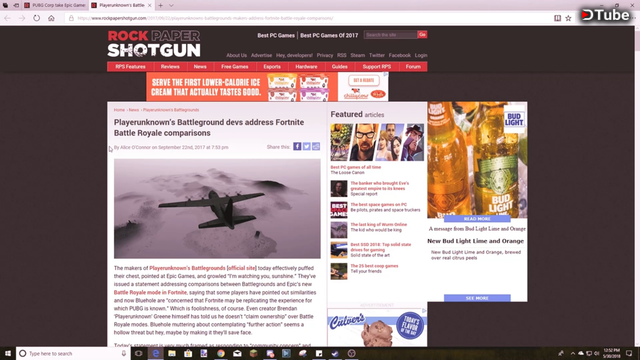Open The last king of Wurm Online
The width and height of the screenshot is (640, 360).
click(378, 224)
